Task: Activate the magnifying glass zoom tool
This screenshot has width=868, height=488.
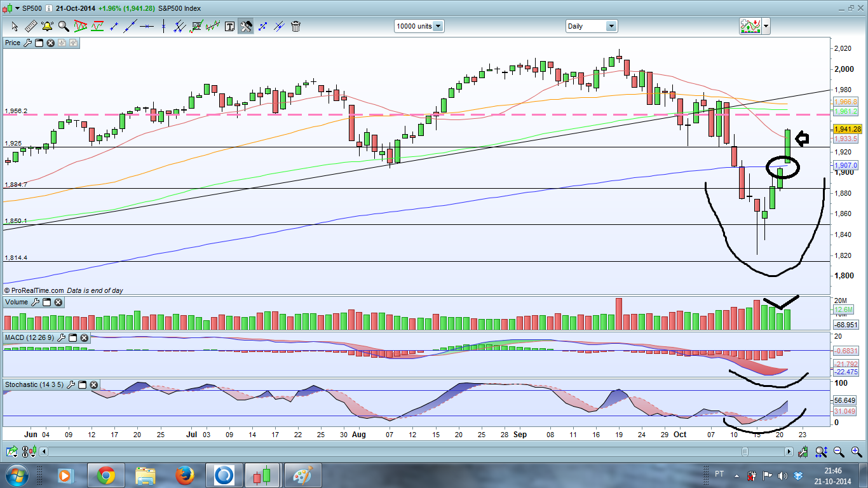Action: [64, 26]
